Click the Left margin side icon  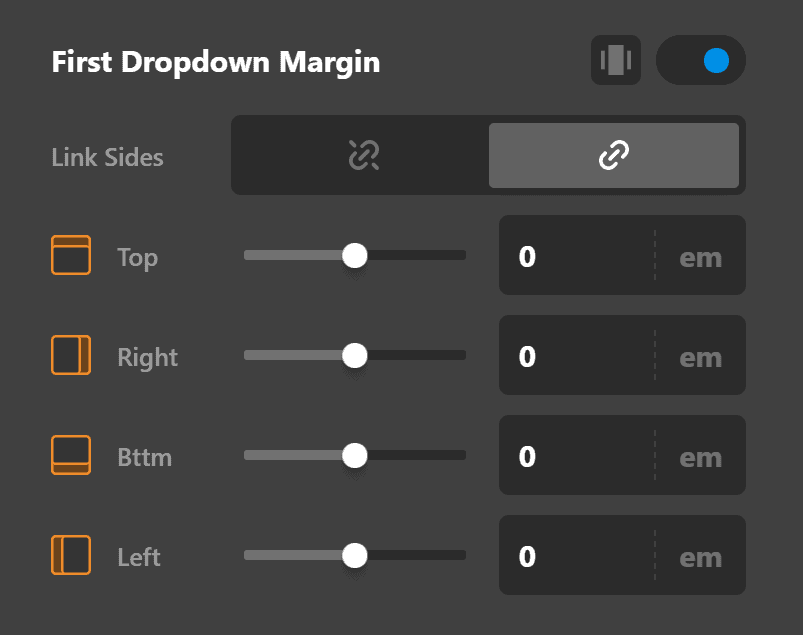pos(70,555)
